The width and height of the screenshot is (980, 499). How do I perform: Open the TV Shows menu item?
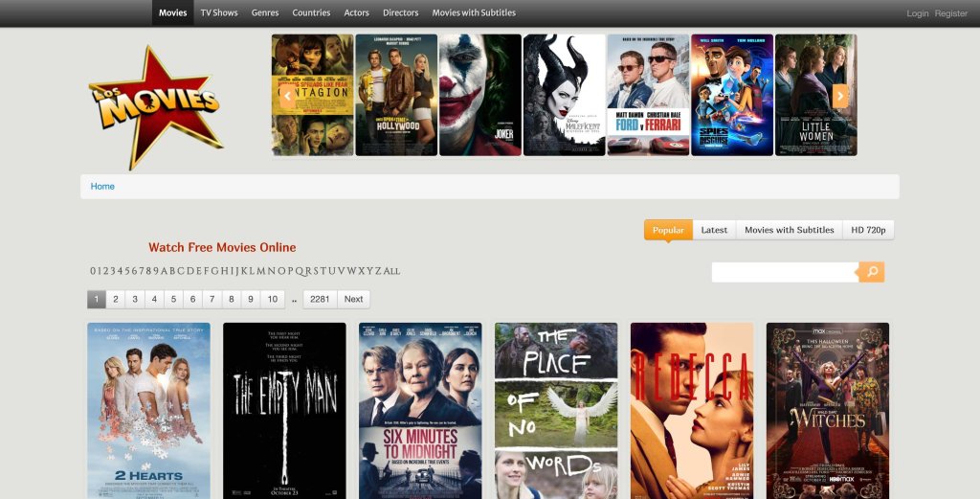click(219, 12)
